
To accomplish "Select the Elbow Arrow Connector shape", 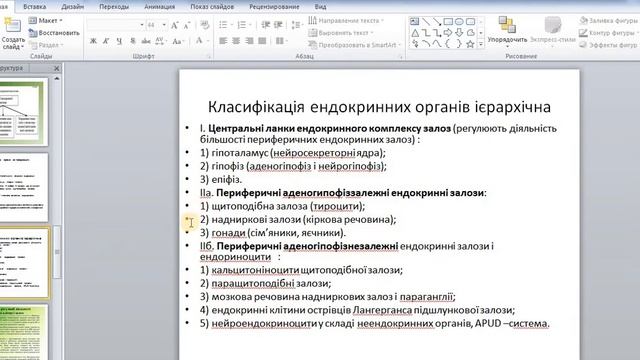I will click(x=437, y=33).
